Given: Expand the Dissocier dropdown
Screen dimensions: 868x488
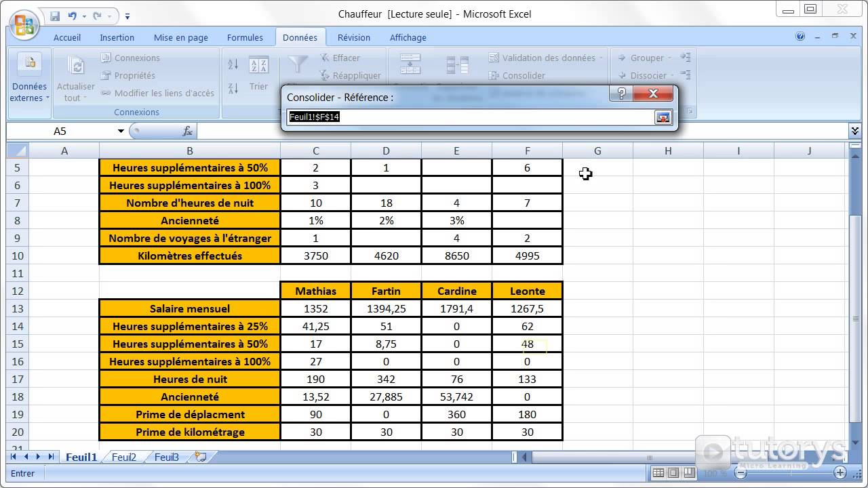Looking at the screenshot, I should point(672,76).
